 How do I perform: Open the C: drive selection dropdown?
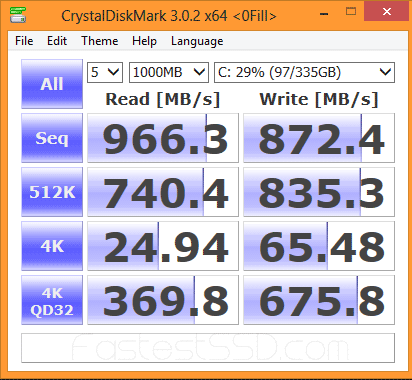tap(304, 72)
